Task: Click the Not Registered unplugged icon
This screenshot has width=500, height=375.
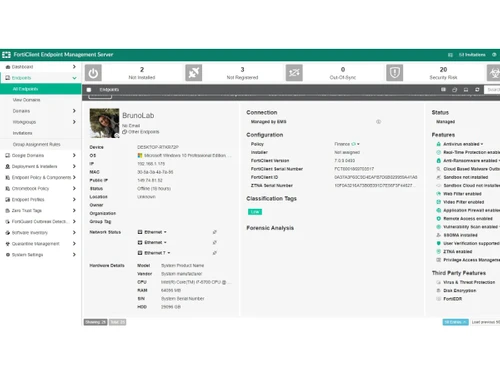Action: click(x=194, y=73)
